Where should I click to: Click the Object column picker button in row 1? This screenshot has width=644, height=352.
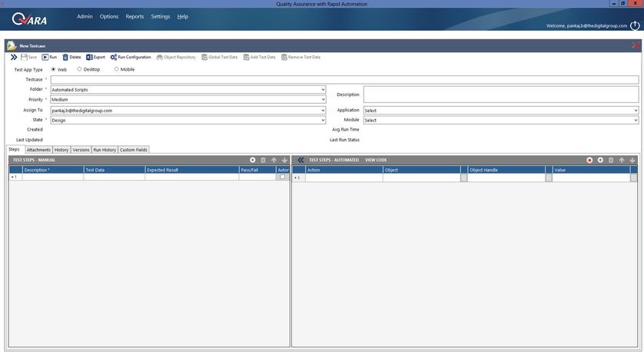tap(463, 178)
